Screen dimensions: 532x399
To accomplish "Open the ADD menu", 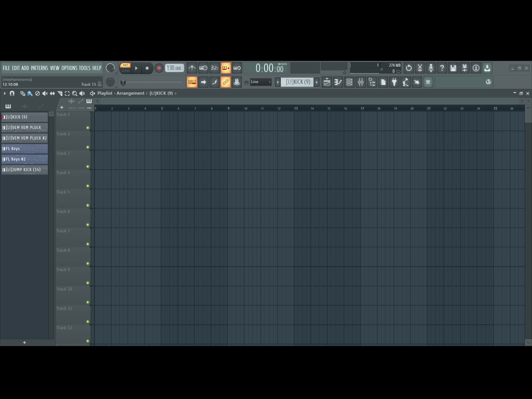I will pos(25,68).
